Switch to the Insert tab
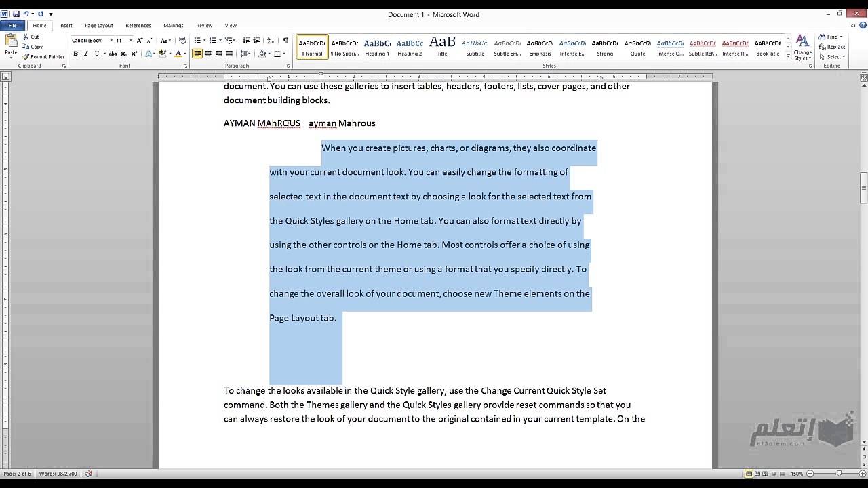 pyautogui.click(x=66, y=26)
